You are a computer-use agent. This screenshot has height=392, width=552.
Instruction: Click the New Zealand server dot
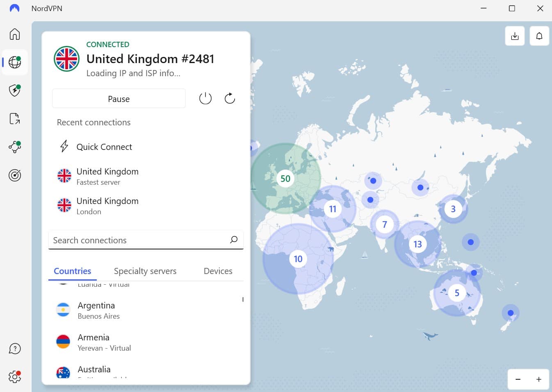coord(511,313)
